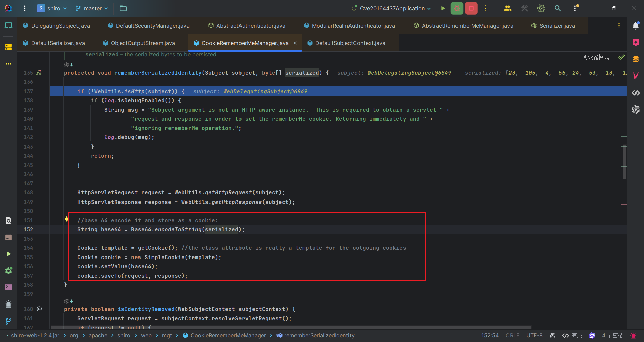
Task: Change UTF-8 file encoding
Action: (x=534, y=335)
